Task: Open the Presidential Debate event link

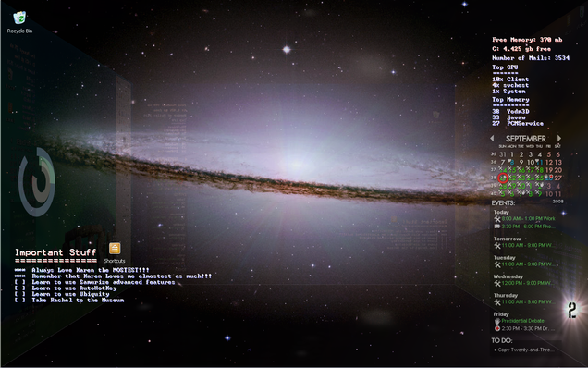Action: [x=522, y=321]
